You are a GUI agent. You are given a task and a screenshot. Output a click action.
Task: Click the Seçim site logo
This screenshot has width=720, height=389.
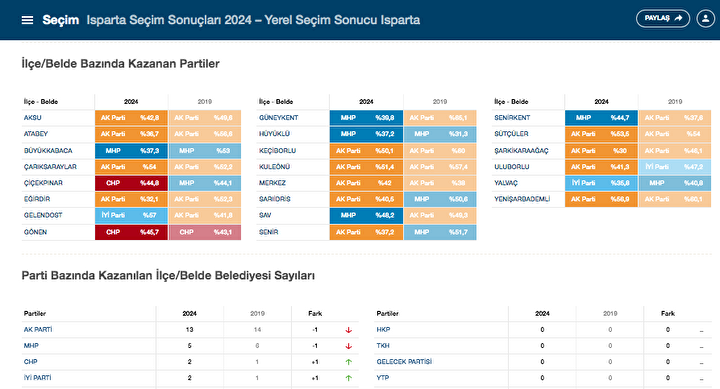tap(61, 20)
